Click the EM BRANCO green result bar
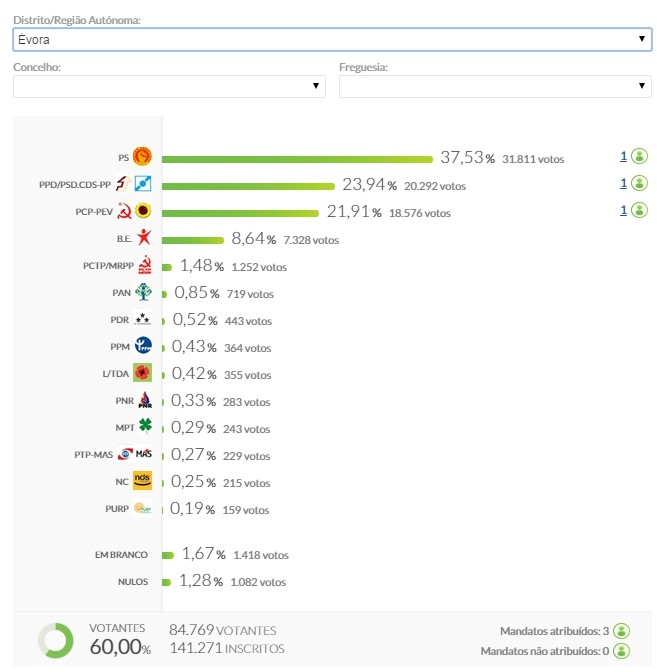This screenshot has width=657, height=672. coord(168,555)
